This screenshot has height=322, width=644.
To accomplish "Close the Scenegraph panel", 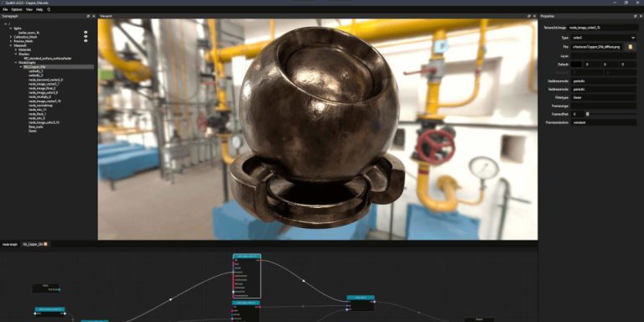I will click(x=94, y=16).
